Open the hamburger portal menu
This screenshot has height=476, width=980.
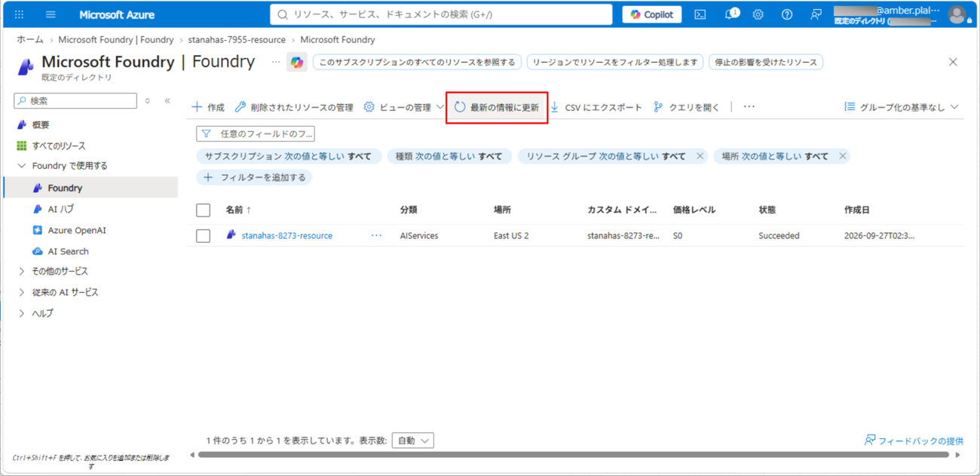pyautogui.click(x=51, y=14)
